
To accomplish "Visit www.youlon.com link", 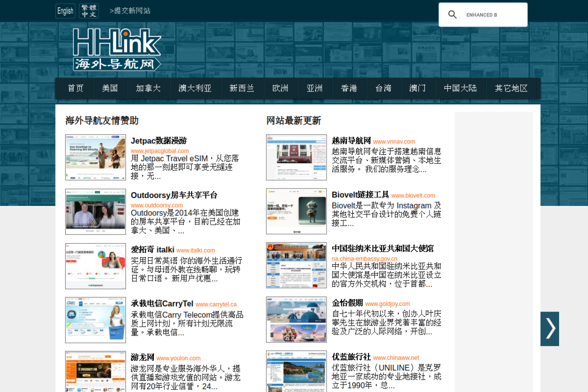I will [178, 358].
